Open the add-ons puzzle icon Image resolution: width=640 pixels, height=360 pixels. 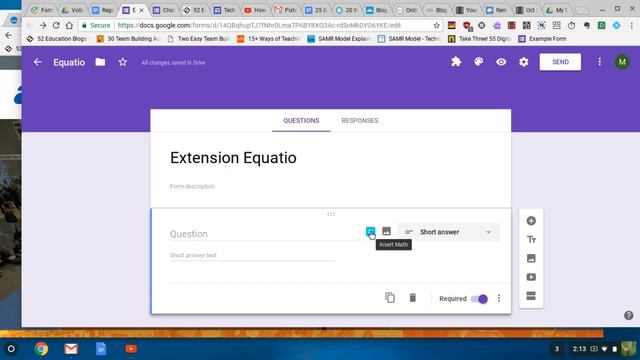point(456,62)
